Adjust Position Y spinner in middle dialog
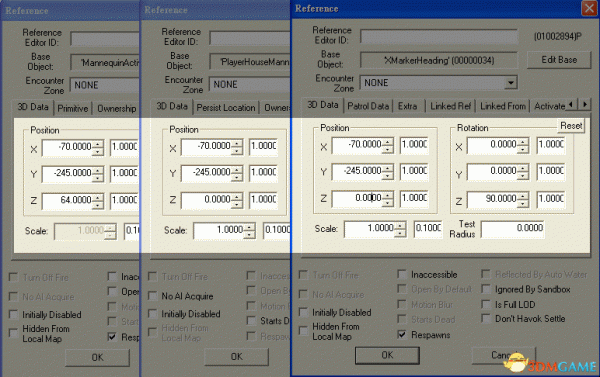Image resolution: width=600 pixels, height=377 pixels. (x=237, y=173)
